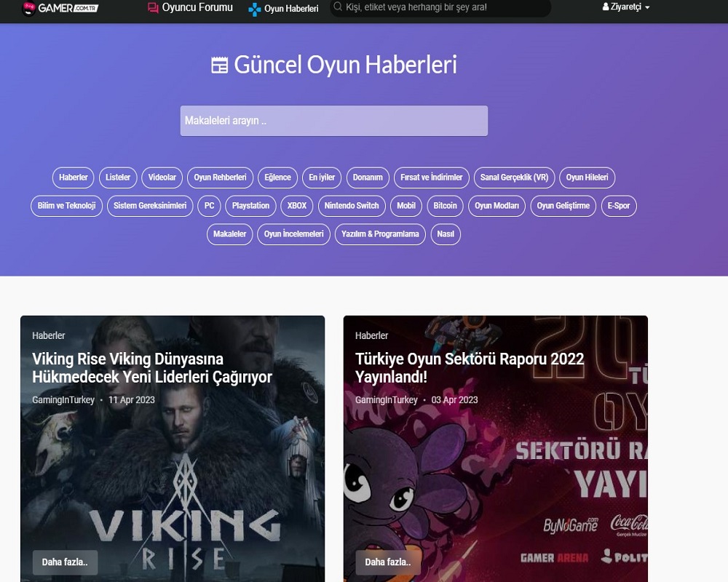The image size is (728, 582).
Task: Click Daha fazla on the Türkiye Oyun Sektörü article
Action: click(x=388, y=562)
